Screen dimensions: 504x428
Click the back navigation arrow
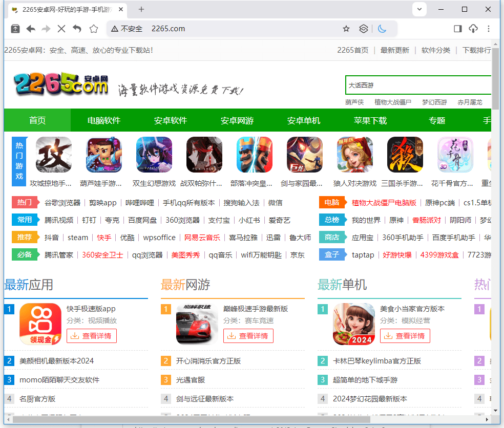(30, 29)
